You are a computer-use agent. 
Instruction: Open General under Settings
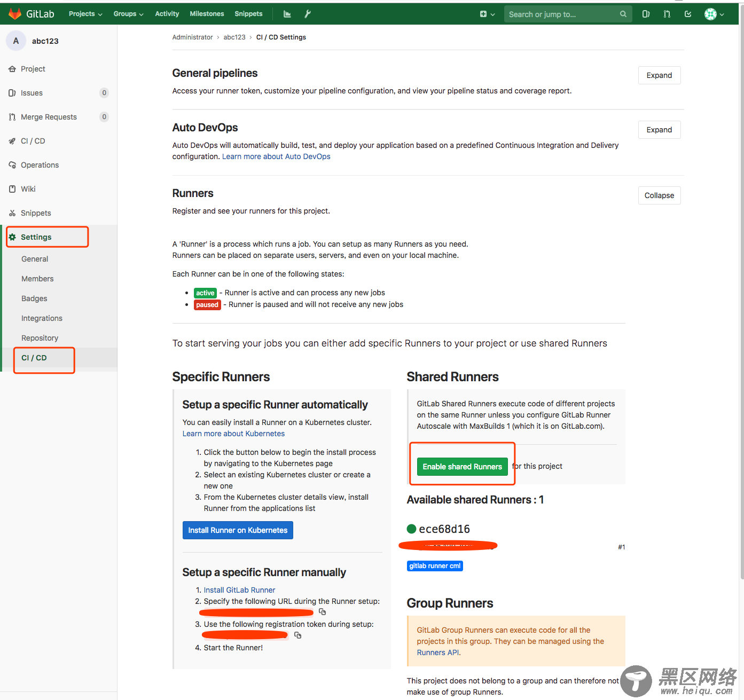coord(35,259)
